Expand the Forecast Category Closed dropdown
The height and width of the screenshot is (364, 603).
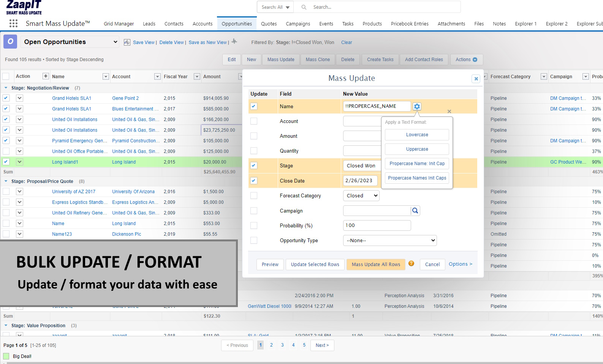(361, 196)
